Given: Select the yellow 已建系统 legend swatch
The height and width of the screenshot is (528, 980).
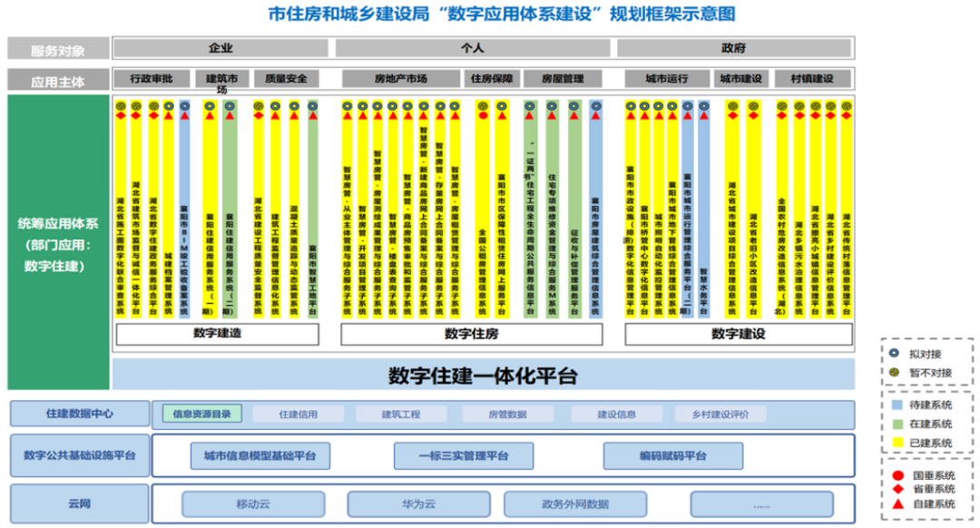Looking at the screenshot, I should pyautogui.click(x=898, y=443).
